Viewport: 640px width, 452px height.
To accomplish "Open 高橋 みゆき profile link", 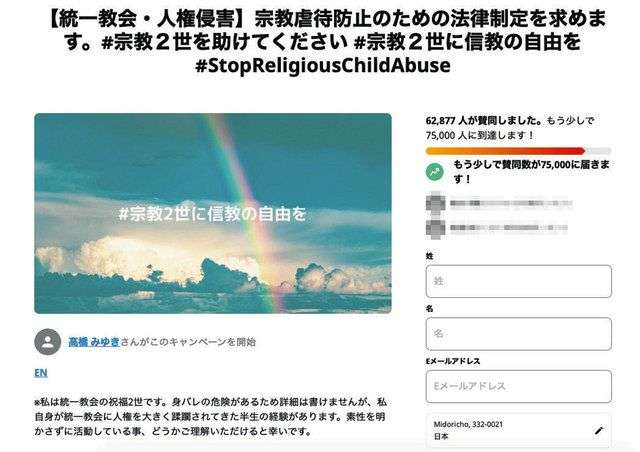I will (94, 342).
